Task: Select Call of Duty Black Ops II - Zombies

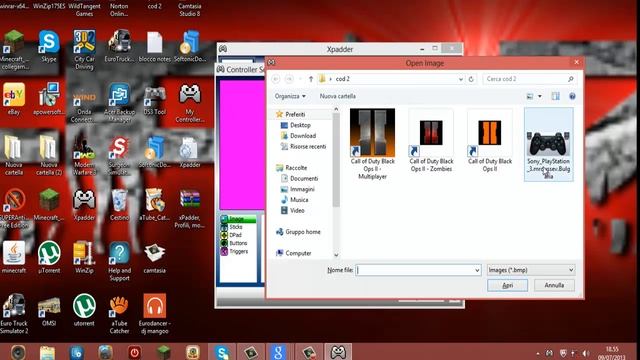Action: 431,141
